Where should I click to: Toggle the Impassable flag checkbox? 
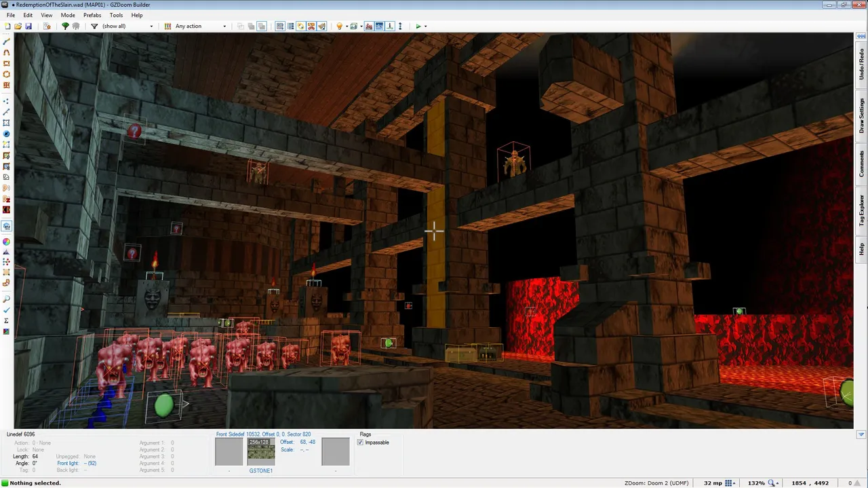(360, 443)
